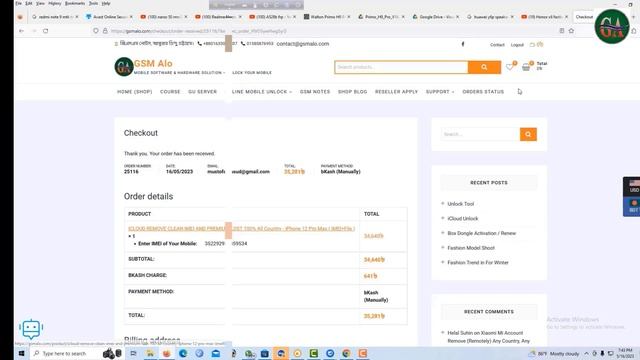Open Task View on the taskbar
This screenshot has height=360, width=640.
click(x=133, y=353)
